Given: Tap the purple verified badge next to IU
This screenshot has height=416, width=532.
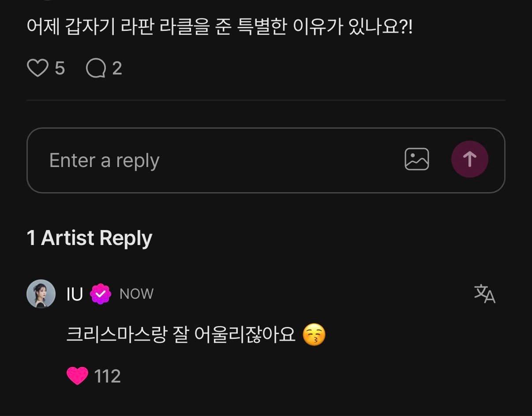Looking at the screenshot, I should click(x=101, y=294).
